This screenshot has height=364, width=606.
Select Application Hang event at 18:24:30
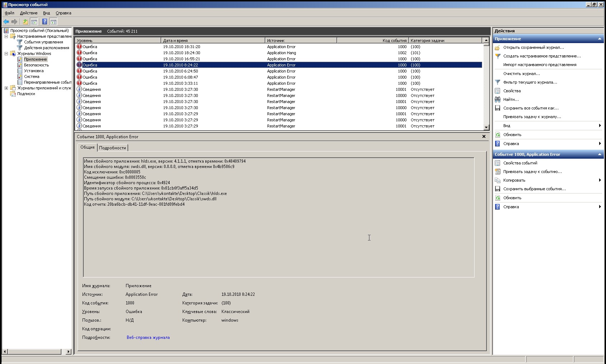tap(279, 53)
